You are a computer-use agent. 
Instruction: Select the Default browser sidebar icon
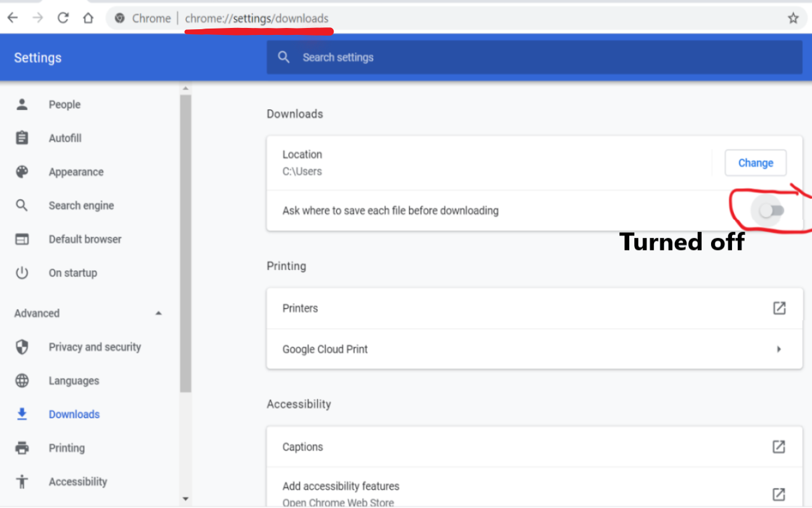point(22,239)
